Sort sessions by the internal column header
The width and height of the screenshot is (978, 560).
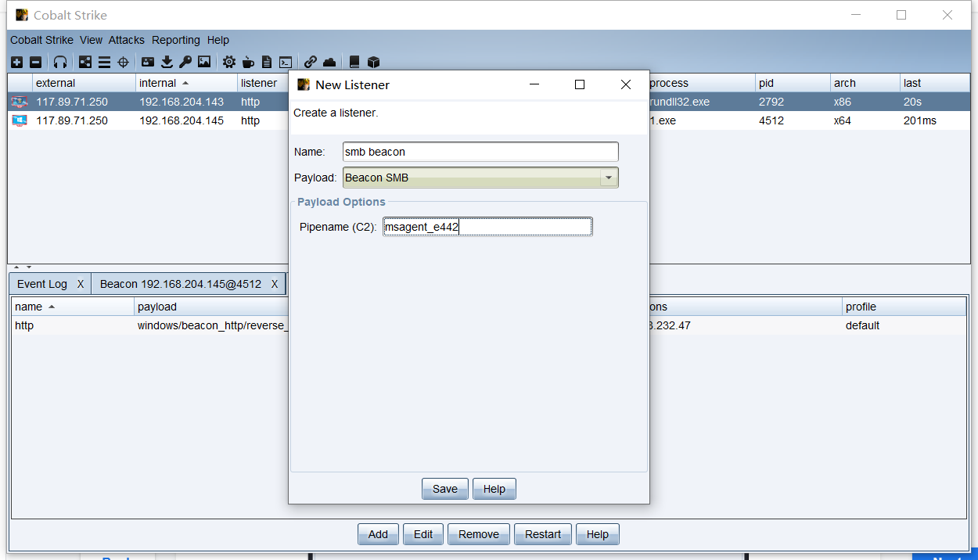pyautogui.click(x=186, y=83)
